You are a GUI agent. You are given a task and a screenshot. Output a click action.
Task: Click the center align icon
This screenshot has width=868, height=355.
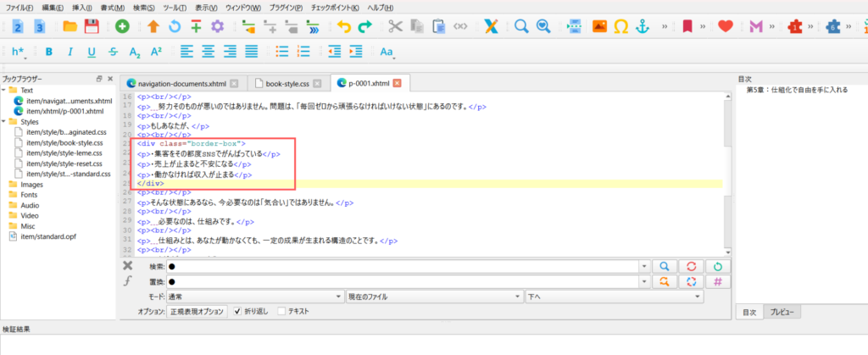(x=209, y=52)
